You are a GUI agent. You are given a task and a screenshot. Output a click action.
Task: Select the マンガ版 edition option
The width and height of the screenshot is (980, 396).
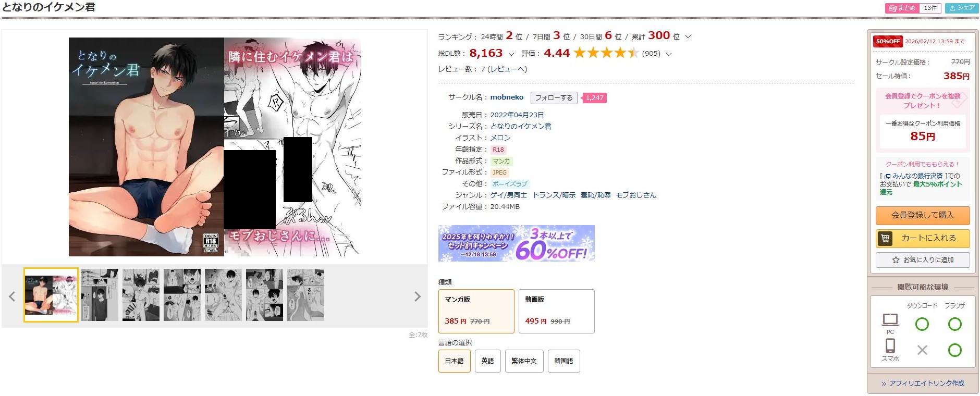(476, 311)
